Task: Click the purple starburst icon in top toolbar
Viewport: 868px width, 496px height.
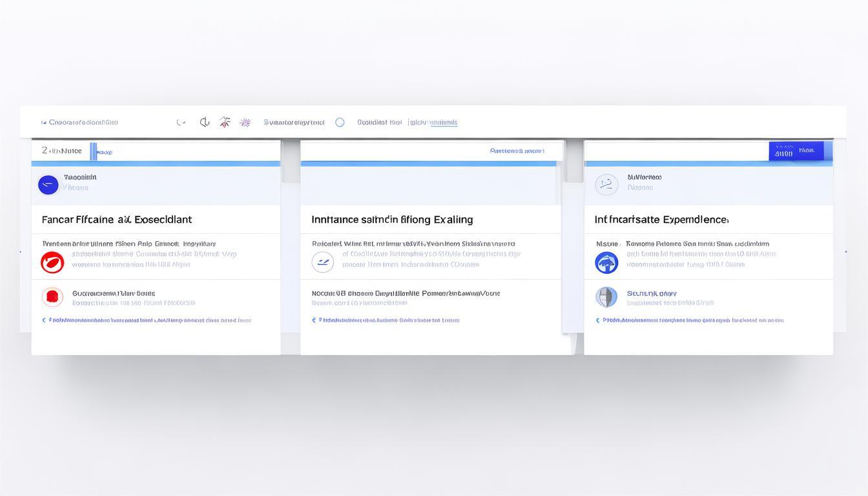Action: pyautogui.click(x=245, y=122)
